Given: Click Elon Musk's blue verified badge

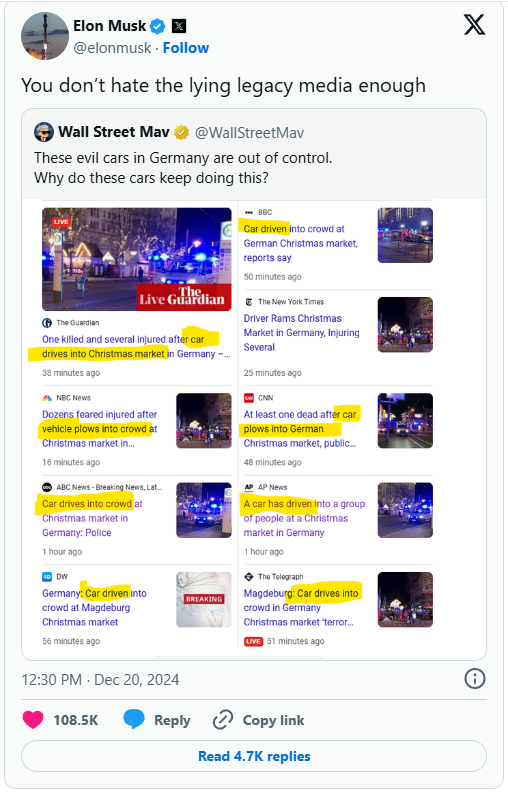Looking at the screenshot, I should point(158,25).
